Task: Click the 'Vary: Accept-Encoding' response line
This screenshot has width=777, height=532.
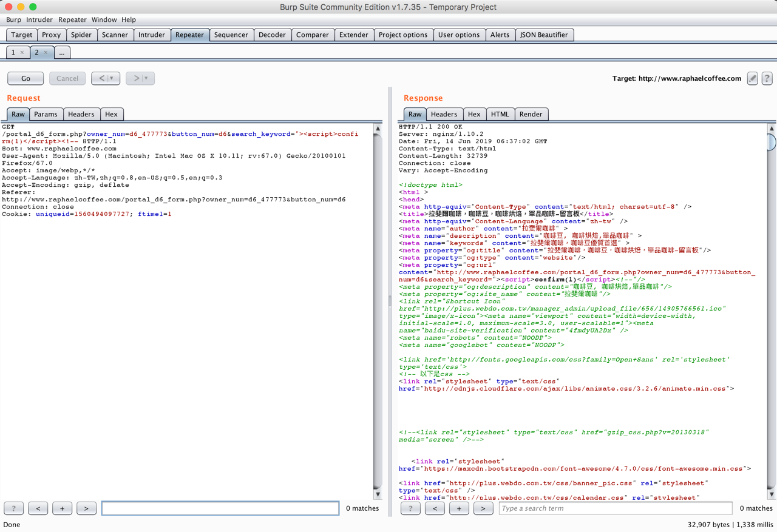Action: tap(443, 170)
